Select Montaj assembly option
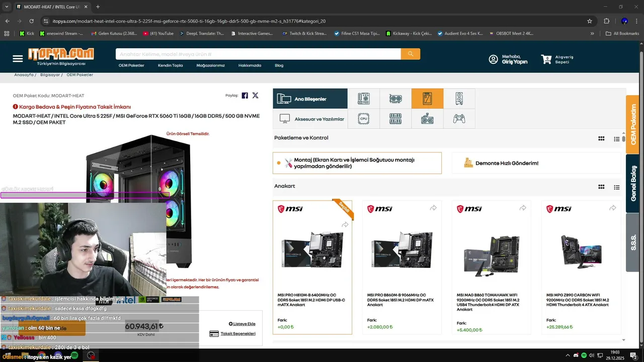 [x=357, y=163]
